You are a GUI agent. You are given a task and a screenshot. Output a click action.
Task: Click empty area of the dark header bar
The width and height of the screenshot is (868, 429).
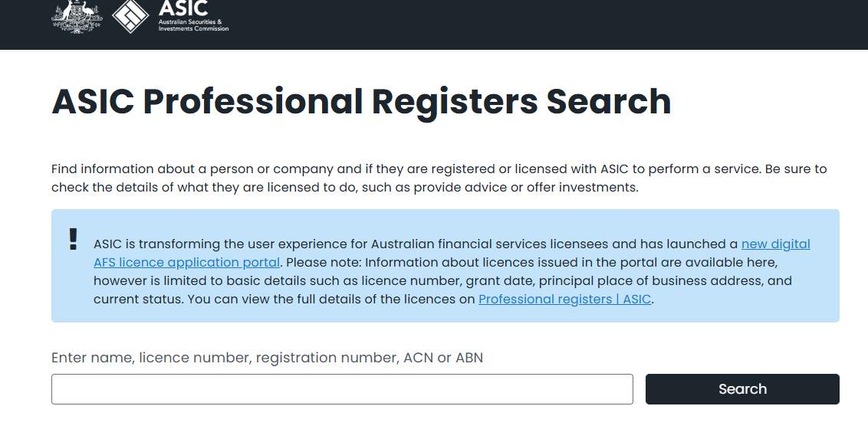[x=543, y=25]
